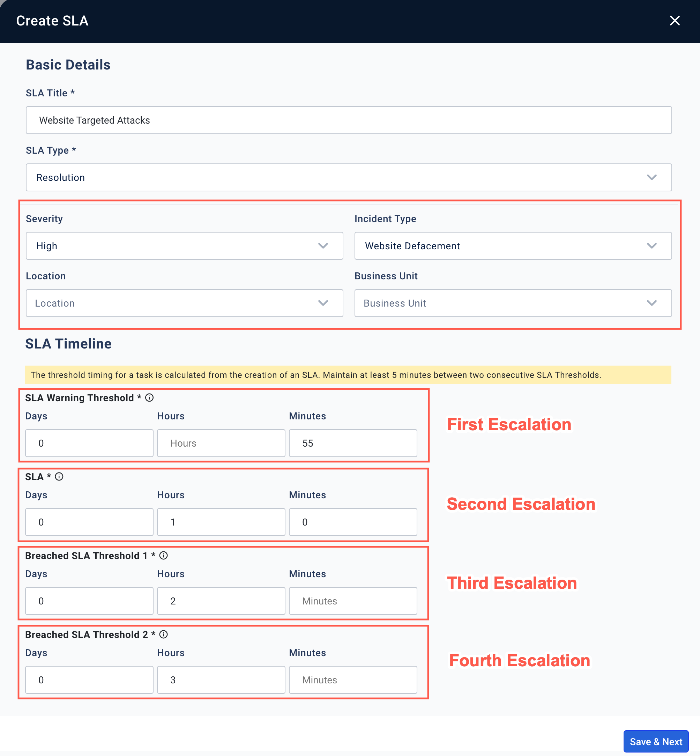
Task: Click the SLA Warning Threshold Hours field
Action: coord(221,443)
